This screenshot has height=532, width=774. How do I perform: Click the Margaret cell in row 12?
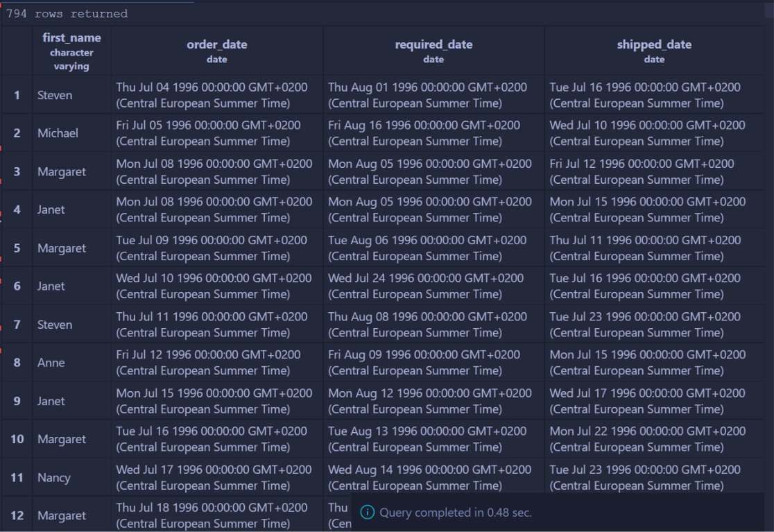tap(71, 515)
